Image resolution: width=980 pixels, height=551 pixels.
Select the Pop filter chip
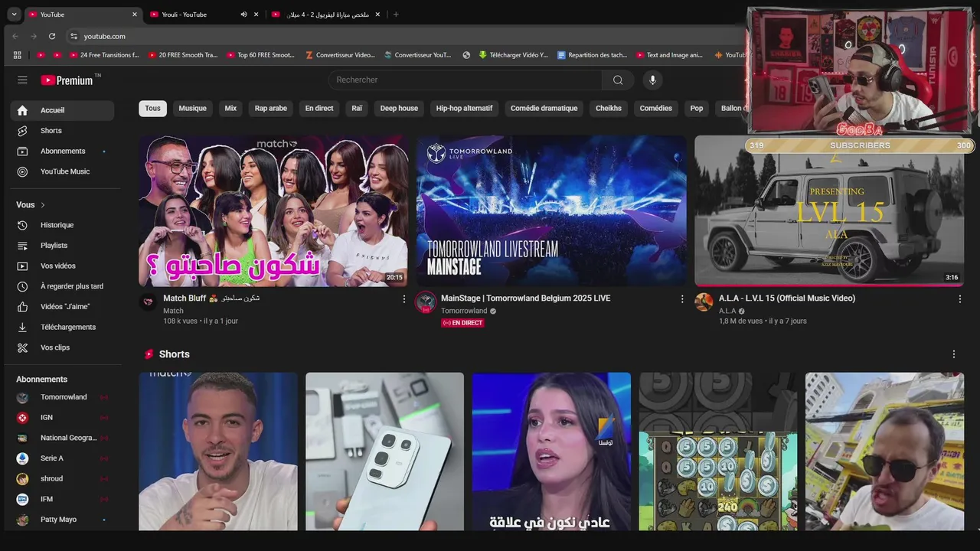(x=697, y=109)
